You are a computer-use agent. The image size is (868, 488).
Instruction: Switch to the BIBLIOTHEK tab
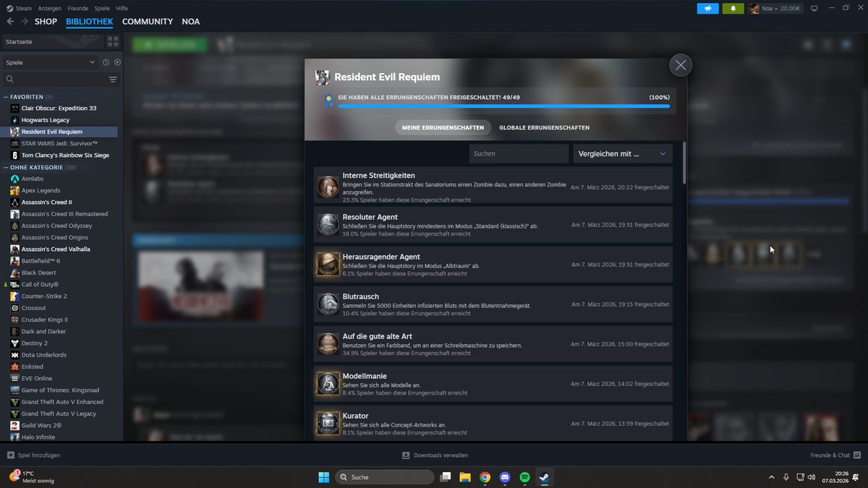coord(90,22)
